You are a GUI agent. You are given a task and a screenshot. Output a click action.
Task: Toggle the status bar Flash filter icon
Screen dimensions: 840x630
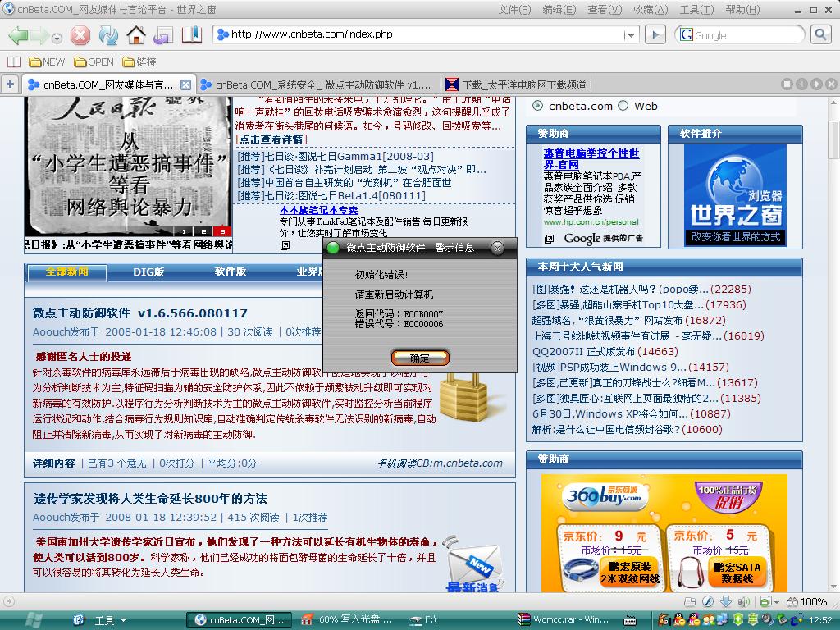[708, 601]
